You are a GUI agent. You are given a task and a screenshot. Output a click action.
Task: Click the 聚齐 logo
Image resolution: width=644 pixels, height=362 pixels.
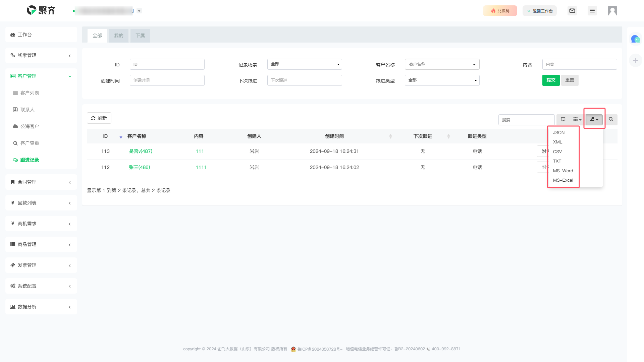[41, 10]
